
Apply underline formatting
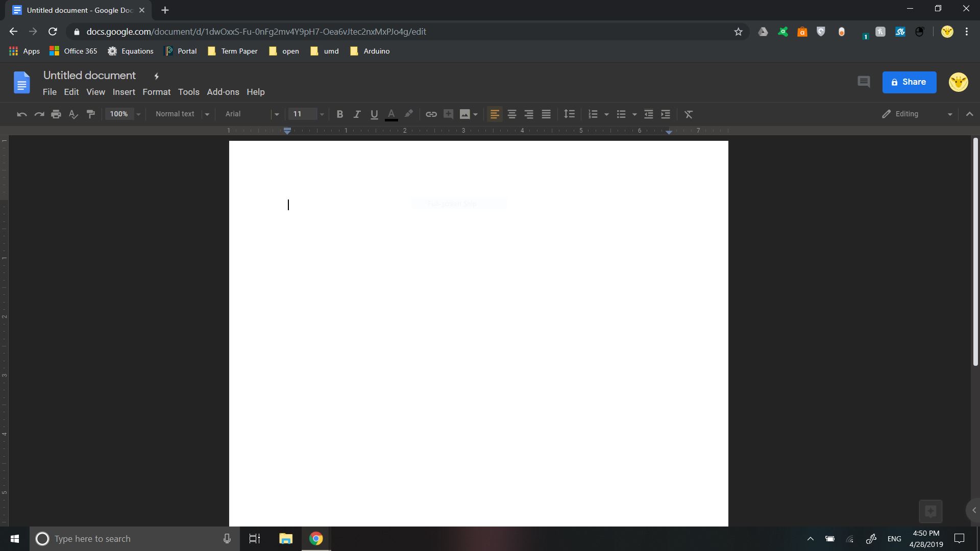[x=374, y=114]
